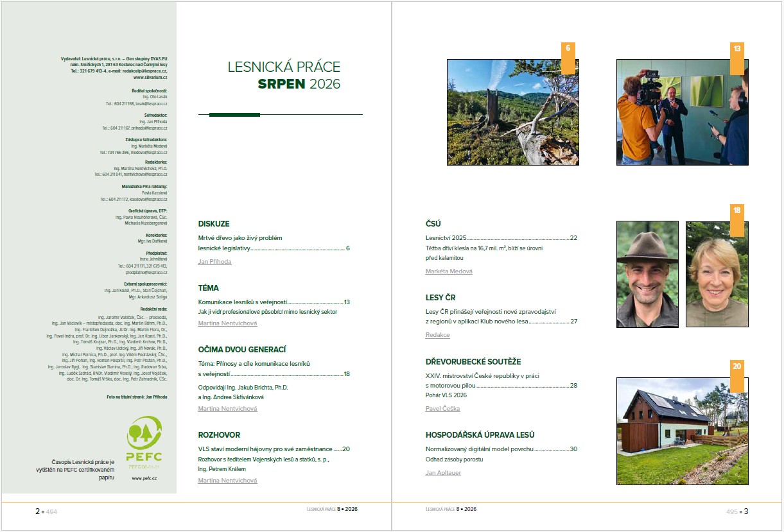Open 'Normalizovaný digitální model povrchu' entry

(501, 449)
